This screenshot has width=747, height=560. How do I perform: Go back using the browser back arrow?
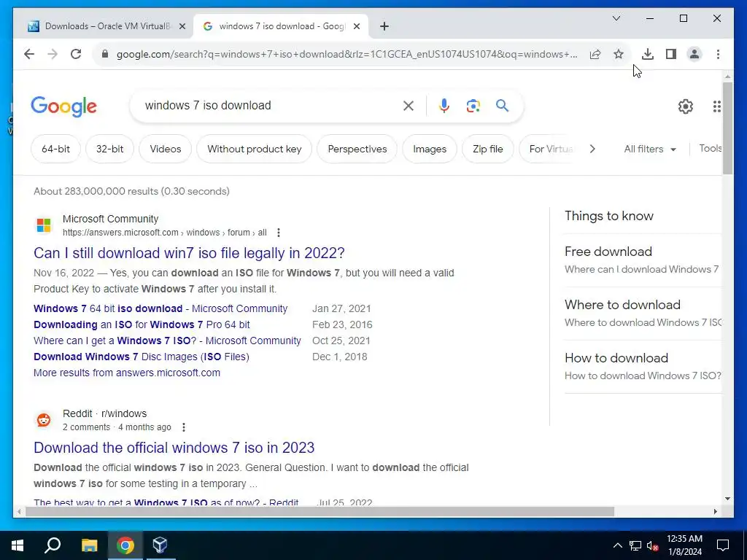[29, 54]
